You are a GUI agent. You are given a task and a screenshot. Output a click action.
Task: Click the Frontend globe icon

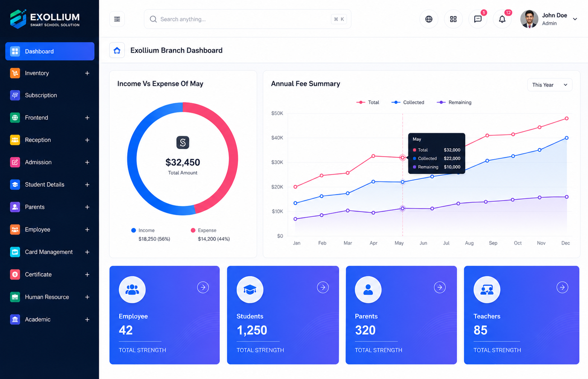point(15,118)
